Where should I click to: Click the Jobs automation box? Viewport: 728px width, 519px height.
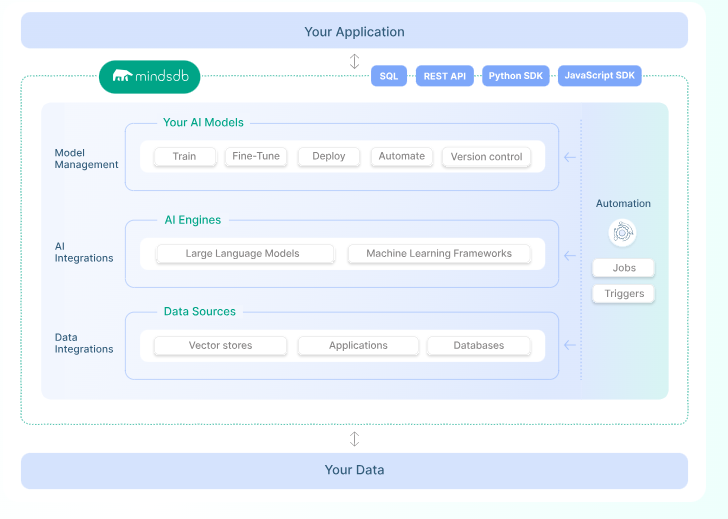623,268
